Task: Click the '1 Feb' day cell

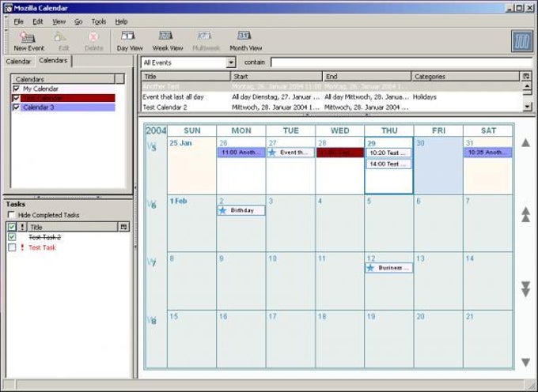Action: click(x=191, y=224)
